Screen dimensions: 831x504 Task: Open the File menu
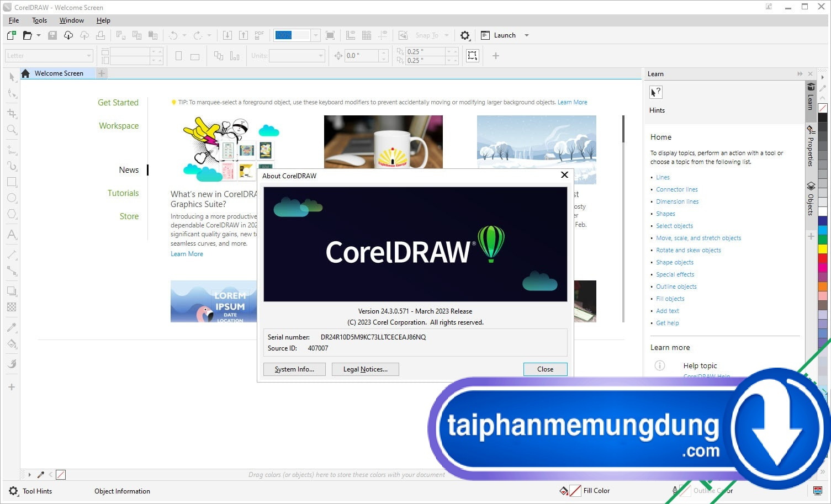pos(14,20)
